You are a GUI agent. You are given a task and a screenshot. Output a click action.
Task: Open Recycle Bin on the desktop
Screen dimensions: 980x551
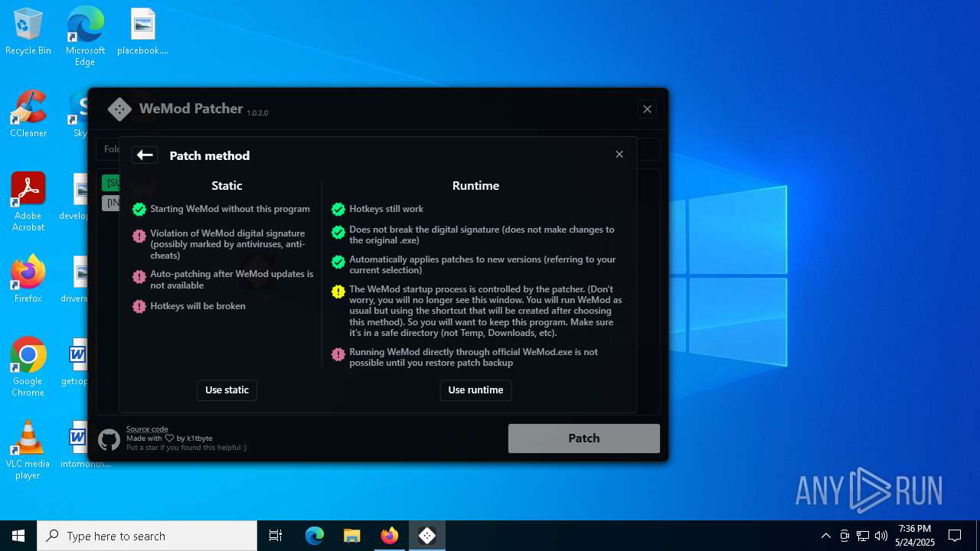click(28, 32)
